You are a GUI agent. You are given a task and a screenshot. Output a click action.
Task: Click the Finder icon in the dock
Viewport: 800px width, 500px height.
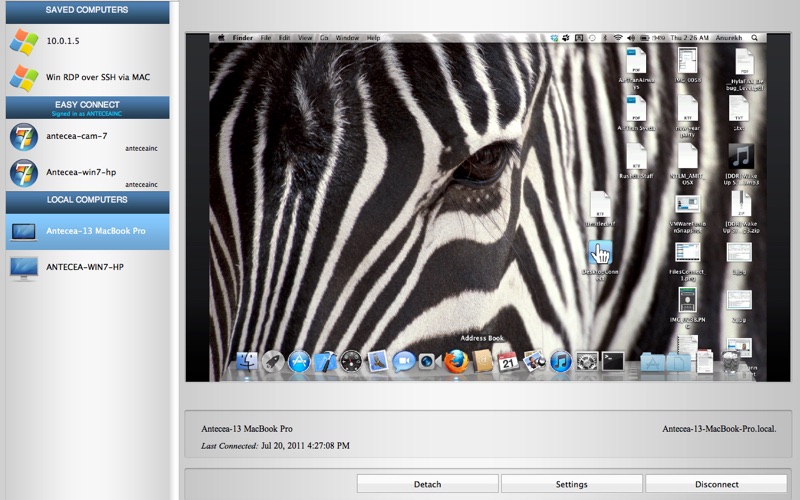click(246, 361)
